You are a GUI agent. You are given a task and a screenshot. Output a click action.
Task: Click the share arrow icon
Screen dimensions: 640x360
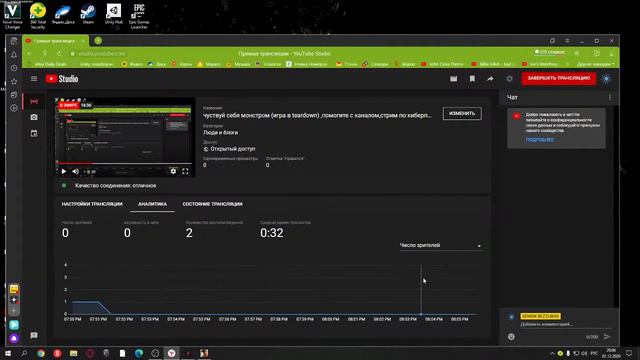point(490,79)
